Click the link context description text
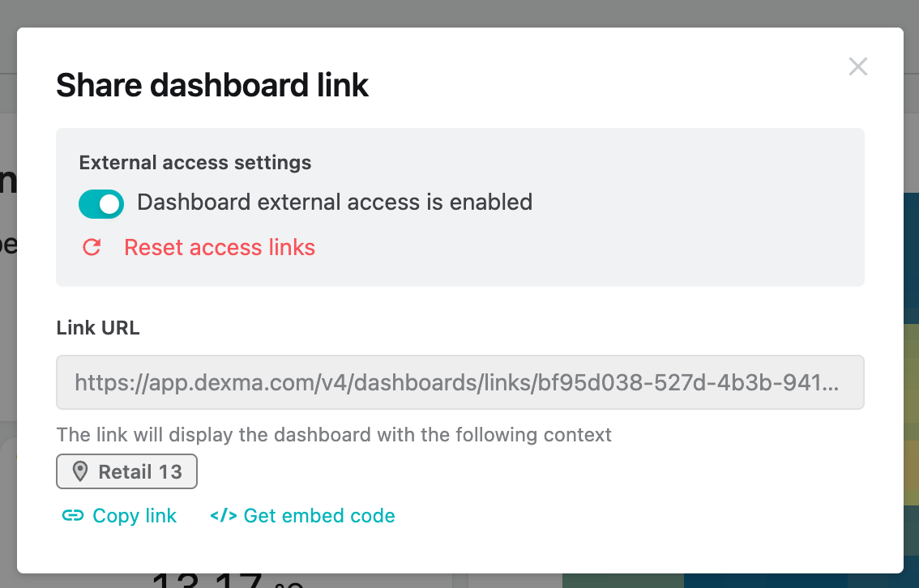919x588 pixels. point(334,435)
